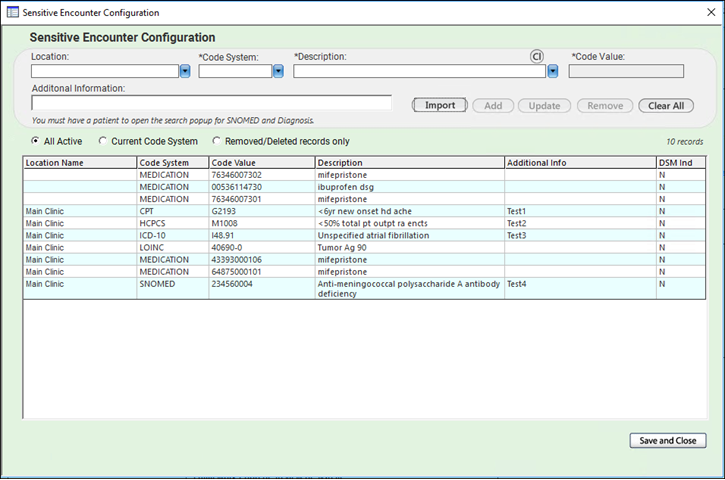
Task: Select '<6yr new onset hd ache' description
Action: click(x=410, y=211)
